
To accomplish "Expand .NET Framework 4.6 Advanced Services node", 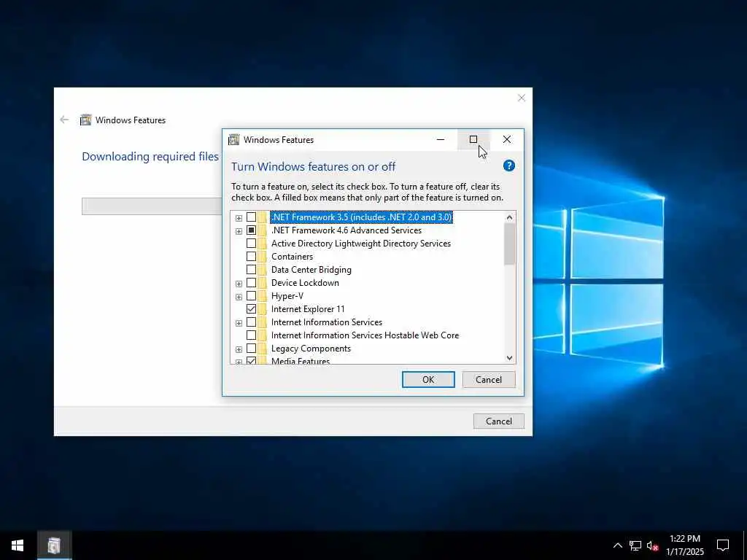I will coord(239,231).
